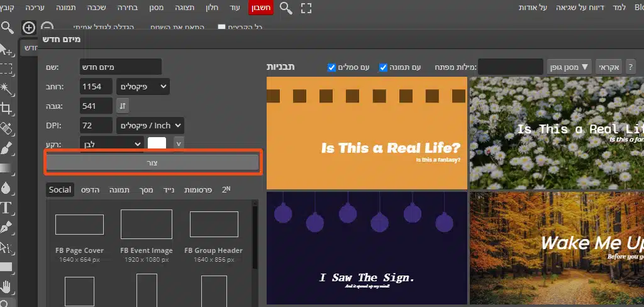The image size is (644, 307).
Task: Select the Rectangular Marquee tool
Action: point(7,68)
